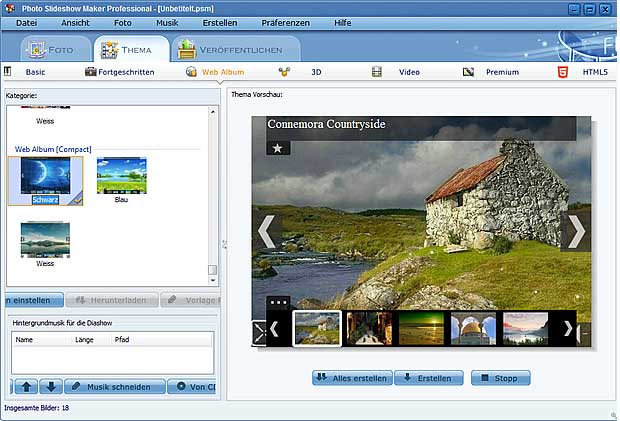Click the 'einstellen' button
The image size is (620, 421).
34,300
